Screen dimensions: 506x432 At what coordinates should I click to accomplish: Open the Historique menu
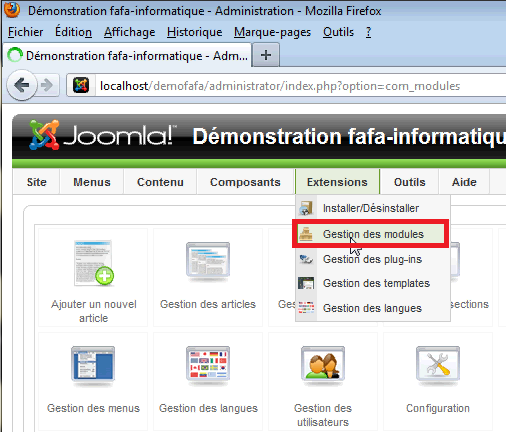[195, 32]
